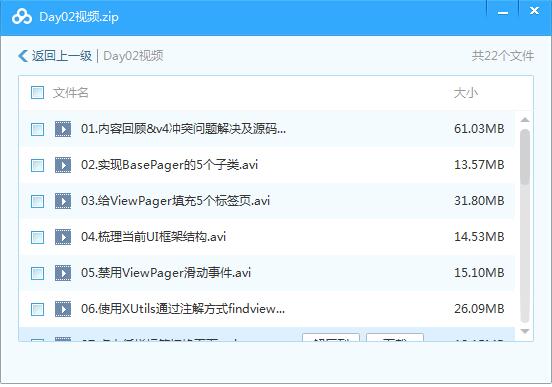Minimize the Day02视频.zip window
This screenshot has width=552, height=387.
coord(503,12)
